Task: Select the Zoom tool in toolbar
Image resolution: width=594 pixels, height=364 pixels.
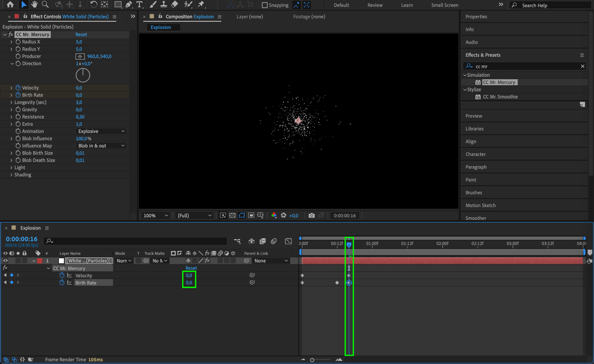Action: pyautogui.click(x=45, y=4)
